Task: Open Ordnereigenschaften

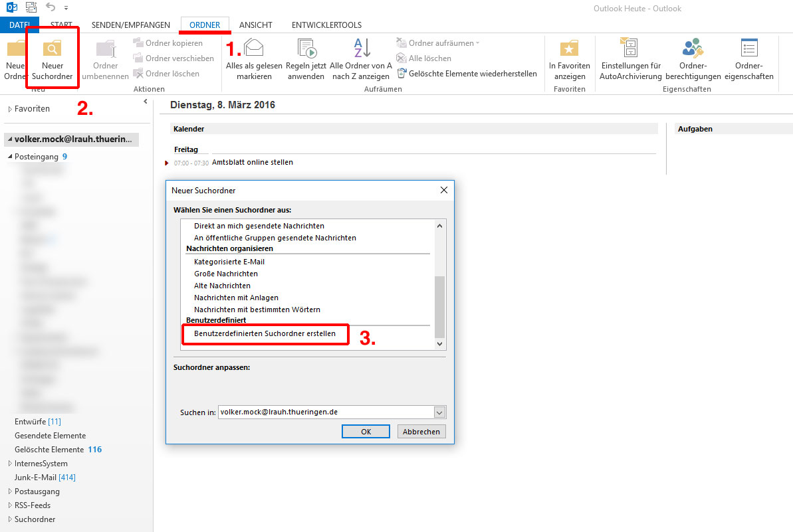Action: click(749, 60)
